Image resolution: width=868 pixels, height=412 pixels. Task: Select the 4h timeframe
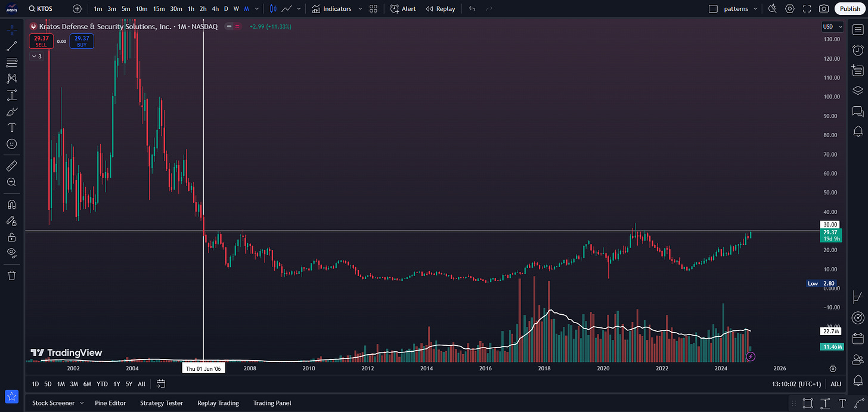215,9
